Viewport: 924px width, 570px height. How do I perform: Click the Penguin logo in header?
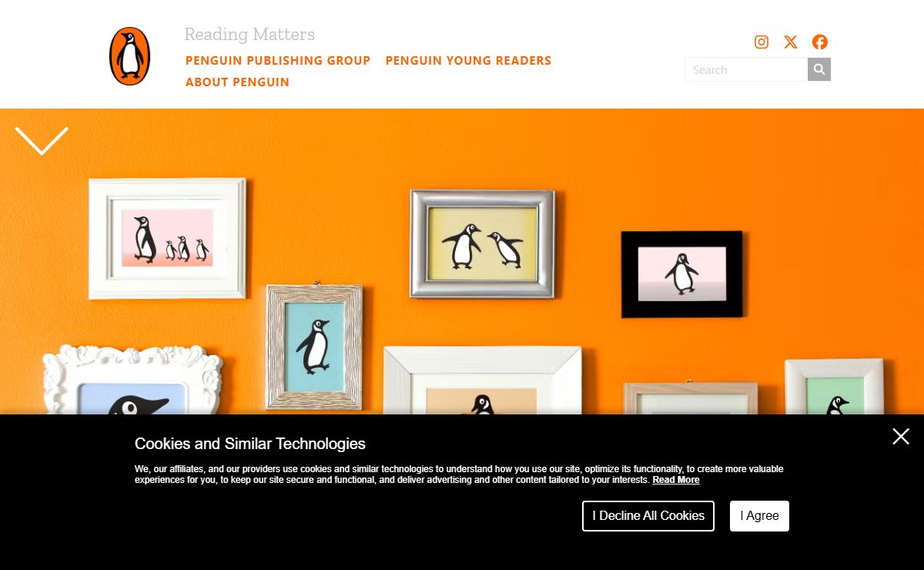[129, 55]
